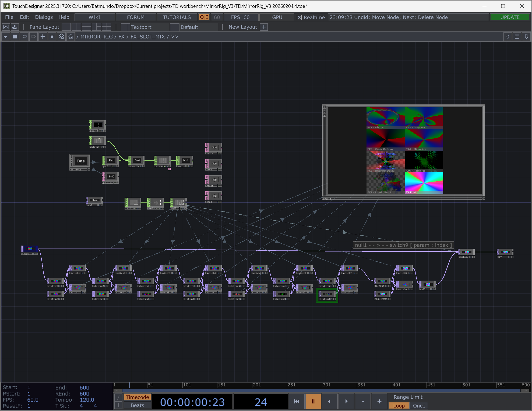Image resolution: width=532 pixels, height=411 pixels.
Task: Open operator search magnifier icon
Action: tap(61, 37)
